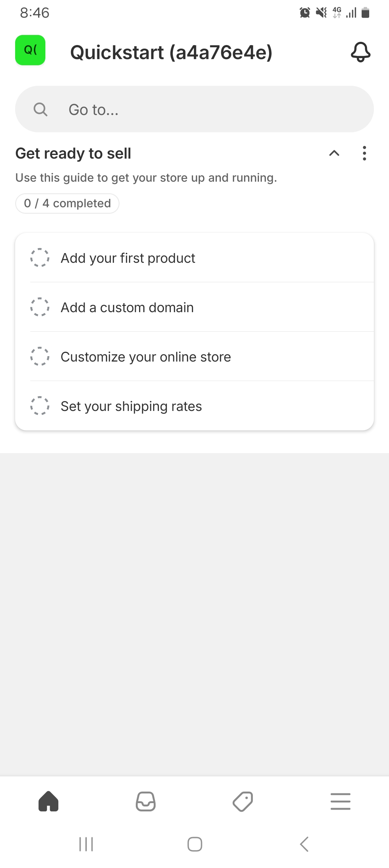Image resolution: width=389 pixels, height=868 pixels.
Task: Open the hamburger menu tab
Action: [340, 801]
